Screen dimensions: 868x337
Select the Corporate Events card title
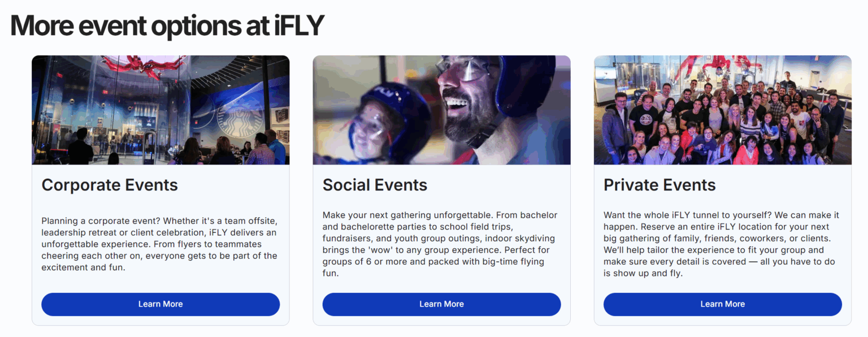(110, 185)
